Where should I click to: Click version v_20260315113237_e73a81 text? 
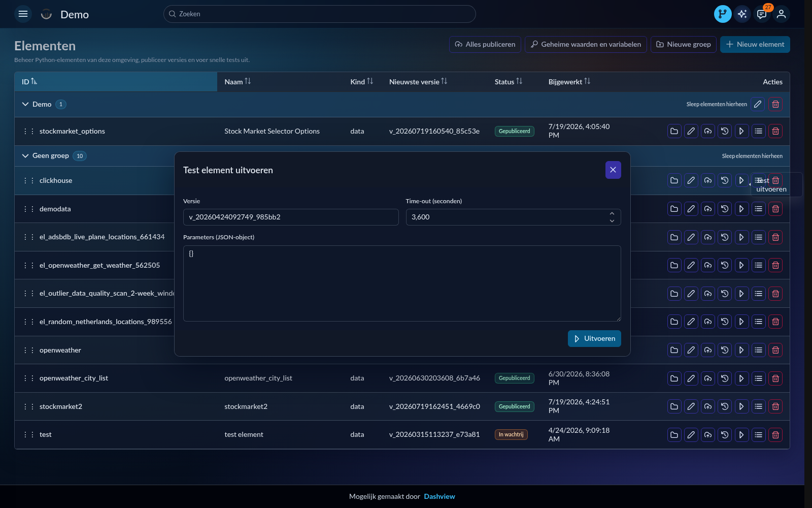click(434, 435)
